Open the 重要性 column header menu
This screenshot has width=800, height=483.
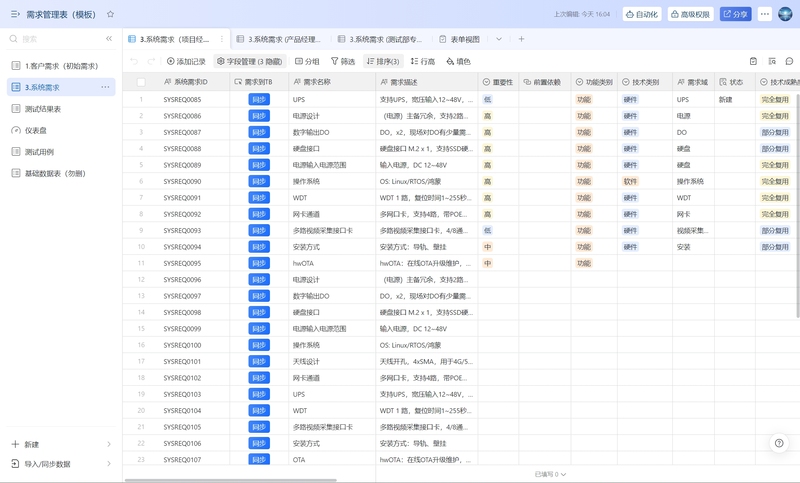[x=498, y=82]
